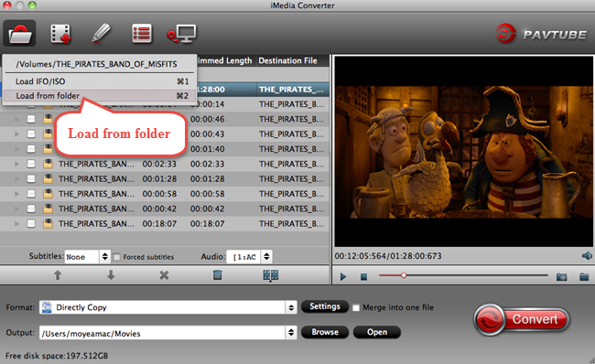Check the box of the 00:02:33 title

(x=31, y=164)
